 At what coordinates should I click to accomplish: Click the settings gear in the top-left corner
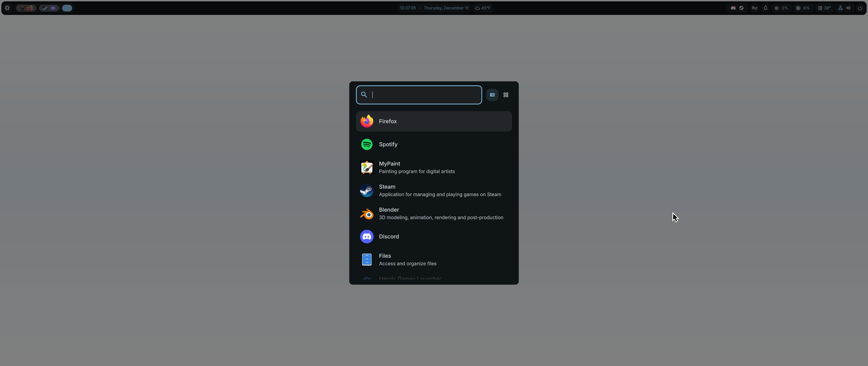[7, 8]
